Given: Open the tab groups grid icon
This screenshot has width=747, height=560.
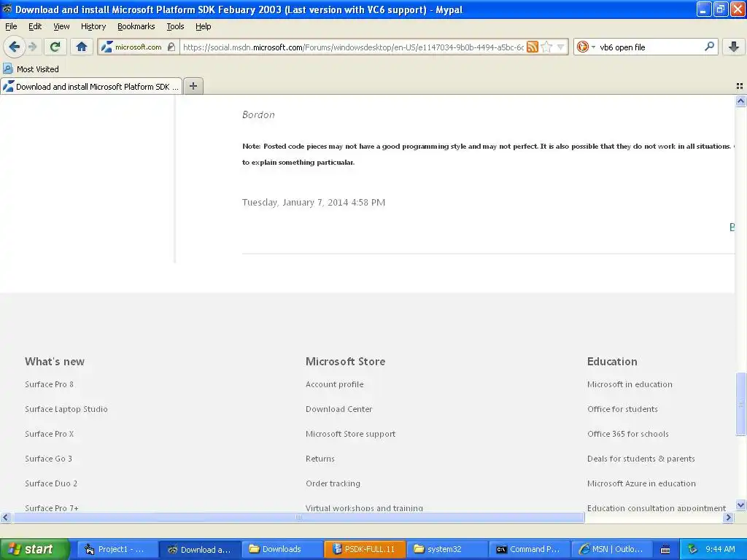Looking at the screenshot, I should pyautogui.click(x=740, y=86).
